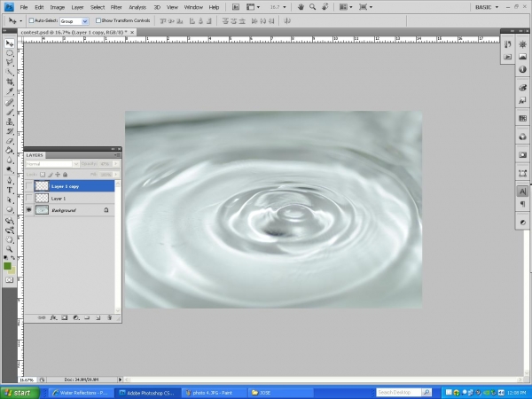Select the Polygonal Lasso tool
Viewport: 532px width, 399px height.
pyautogui.click(x=10, y=62)
